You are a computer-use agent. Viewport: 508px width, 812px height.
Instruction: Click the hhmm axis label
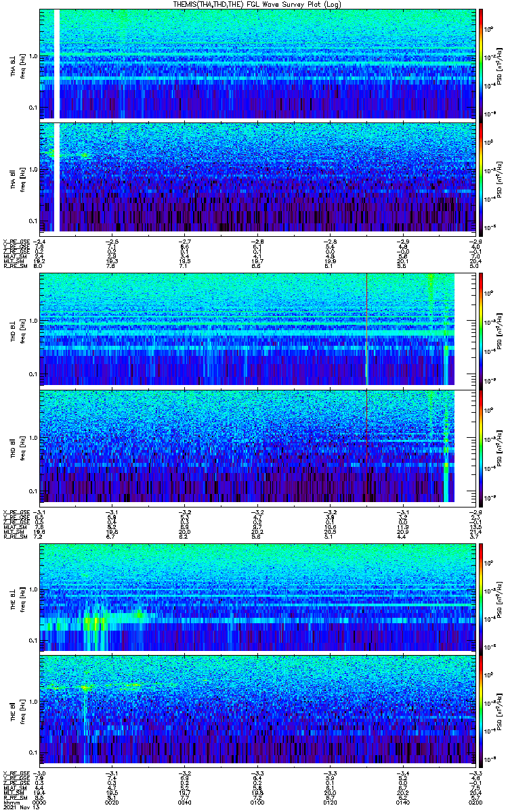point(10,802)
